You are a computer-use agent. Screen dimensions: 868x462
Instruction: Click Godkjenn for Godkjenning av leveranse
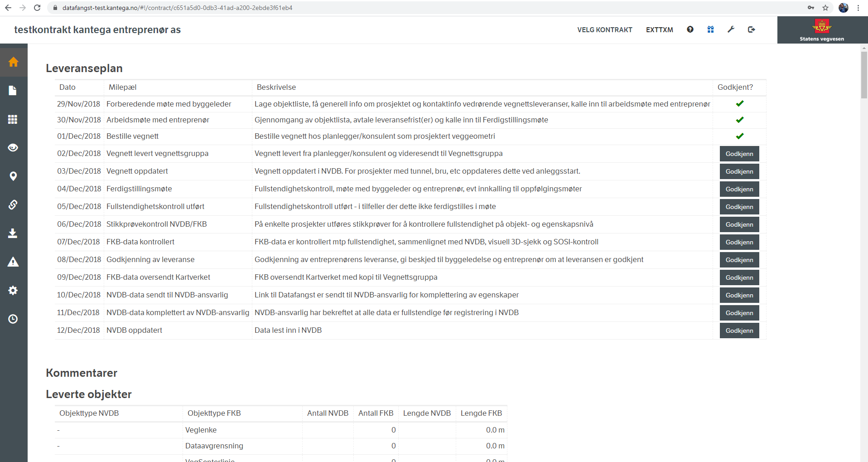tap(739, 260)
